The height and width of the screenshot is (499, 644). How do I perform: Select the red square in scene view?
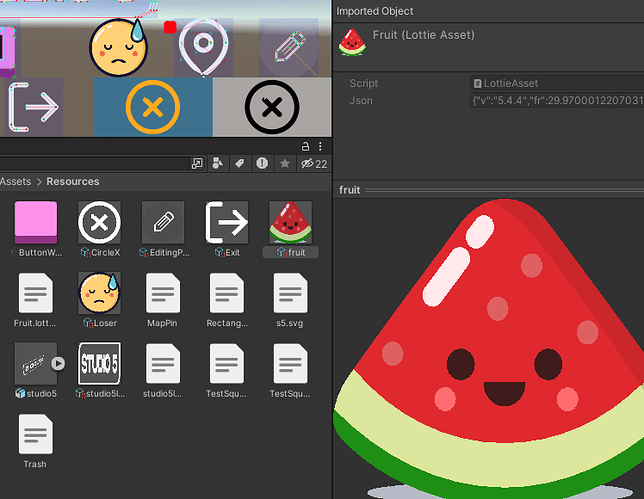[x=170, y=27]
